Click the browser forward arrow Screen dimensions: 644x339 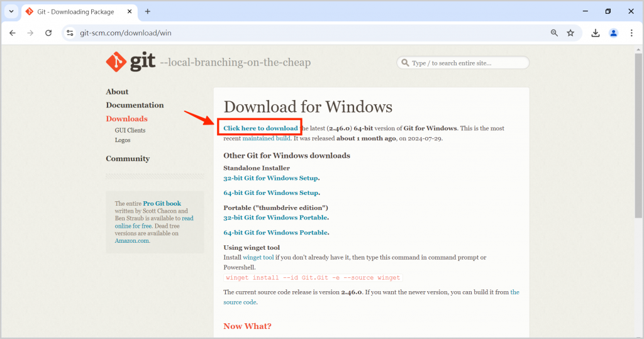30,33
